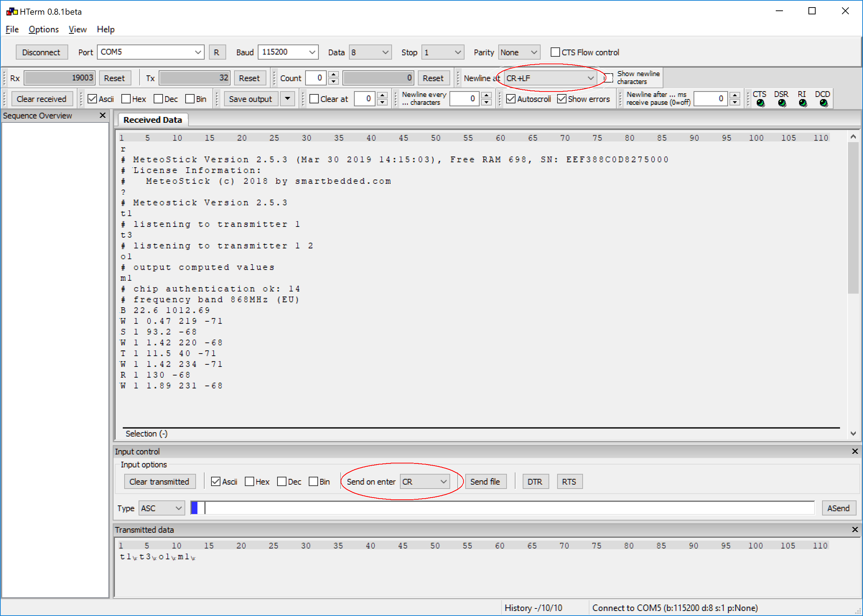Close the Input control panel

(x=855, y=451)
